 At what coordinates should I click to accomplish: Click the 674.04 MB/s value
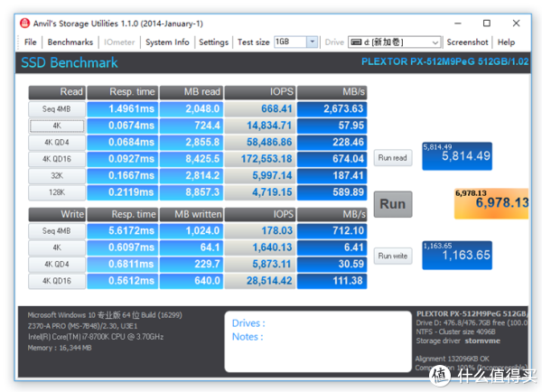point(332,159)
